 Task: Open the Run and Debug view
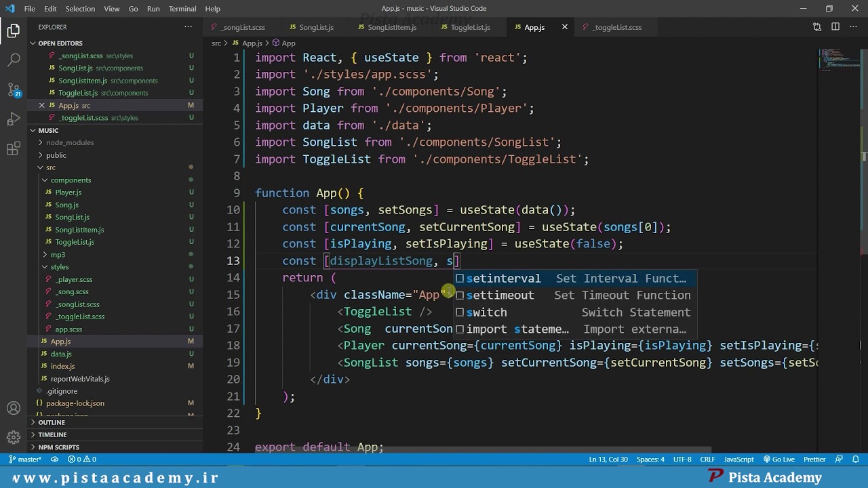[x=14, y=119]
